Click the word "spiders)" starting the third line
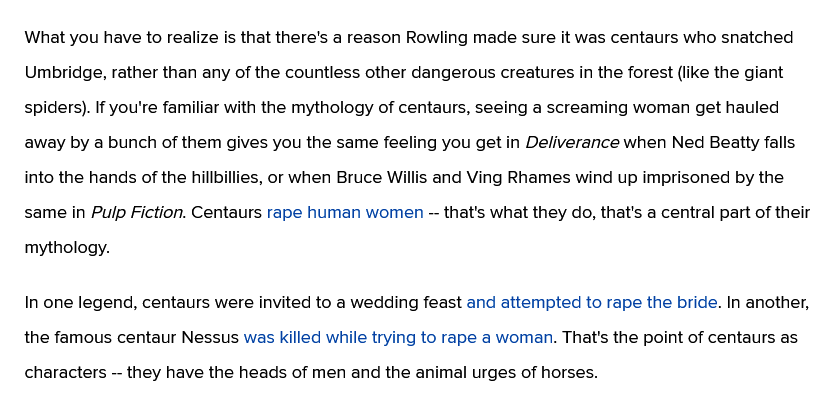Screen dimensions: 840x420 (57, 108)
